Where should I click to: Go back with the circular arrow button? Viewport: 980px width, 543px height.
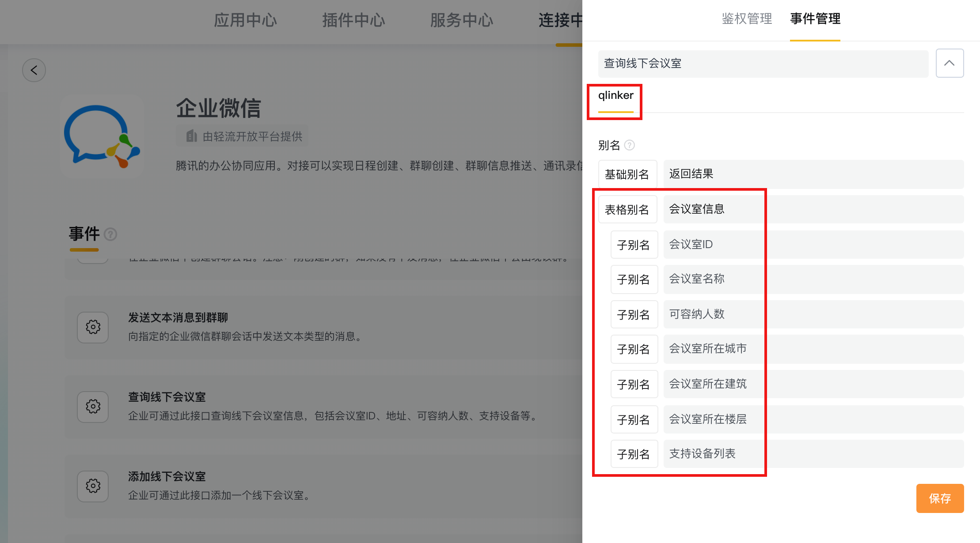(34, 70)
